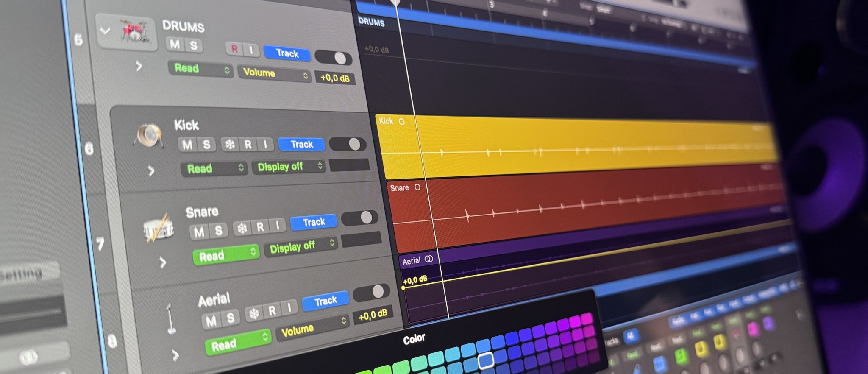Image resolution: width=868 pixels, height=374 pixels.
Task: Record-enable the Kick track with R
Action: point(248,145)
